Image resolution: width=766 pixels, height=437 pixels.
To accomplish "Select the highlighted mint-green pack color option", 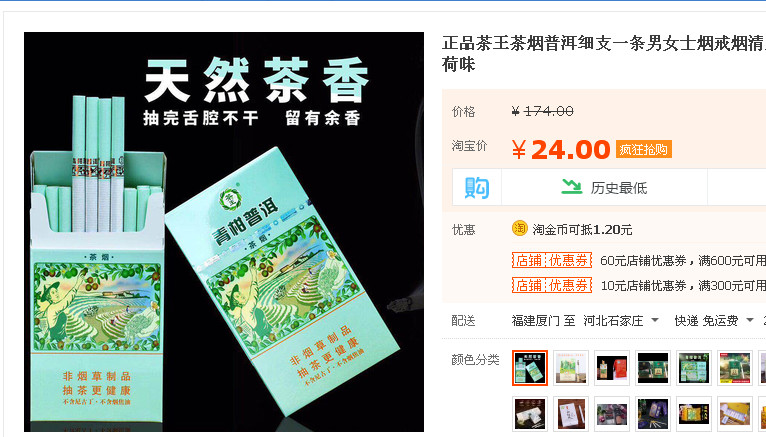I will point(530,368).
